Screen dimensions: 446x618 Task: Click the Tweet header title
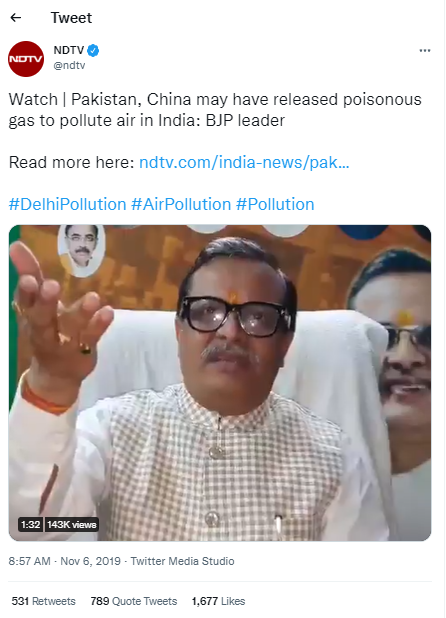point(71,18)
